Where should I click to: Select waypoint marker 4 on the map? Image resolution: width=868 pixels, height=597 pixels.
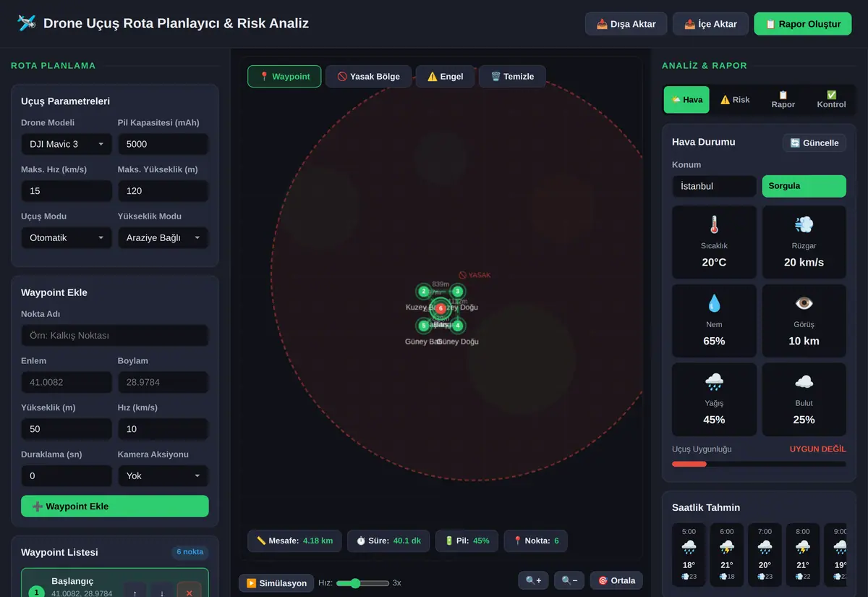pyautogui.click(x=457, y=326)
